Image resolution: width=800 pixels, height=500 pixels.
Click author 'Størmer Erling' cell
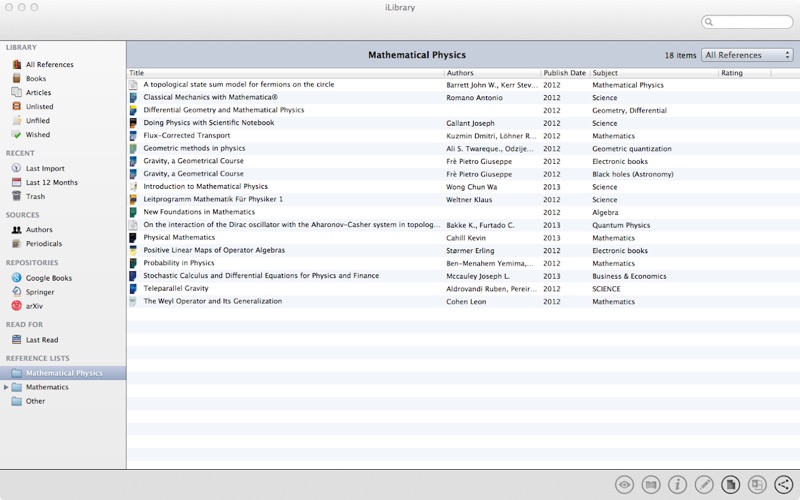[470, 251]
